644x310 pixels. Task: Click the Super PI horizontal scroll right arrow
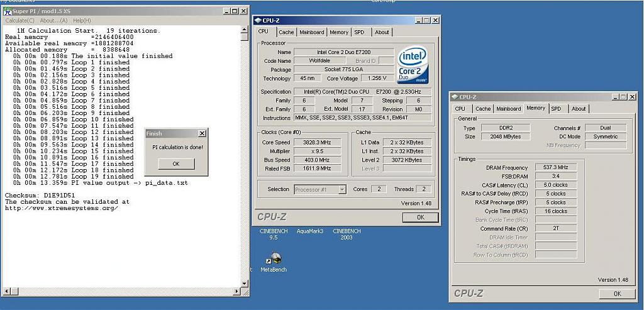pos(236,291)
